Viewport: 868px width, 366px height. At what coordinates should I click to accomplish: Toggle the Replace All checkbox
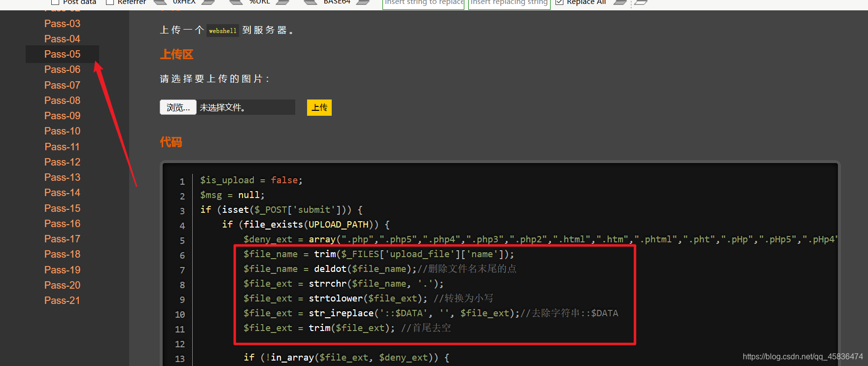click(x=559, y=2)
